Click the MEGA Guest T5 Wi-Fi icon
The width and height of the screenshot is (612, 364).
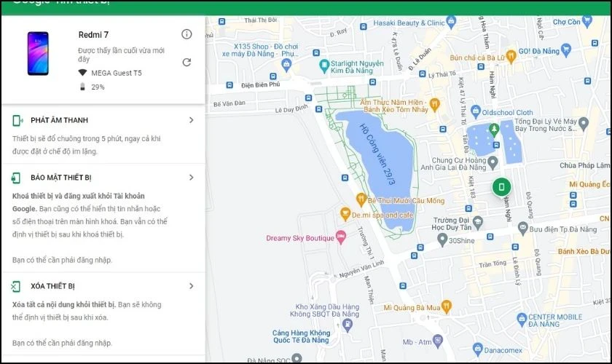point(82,73)
